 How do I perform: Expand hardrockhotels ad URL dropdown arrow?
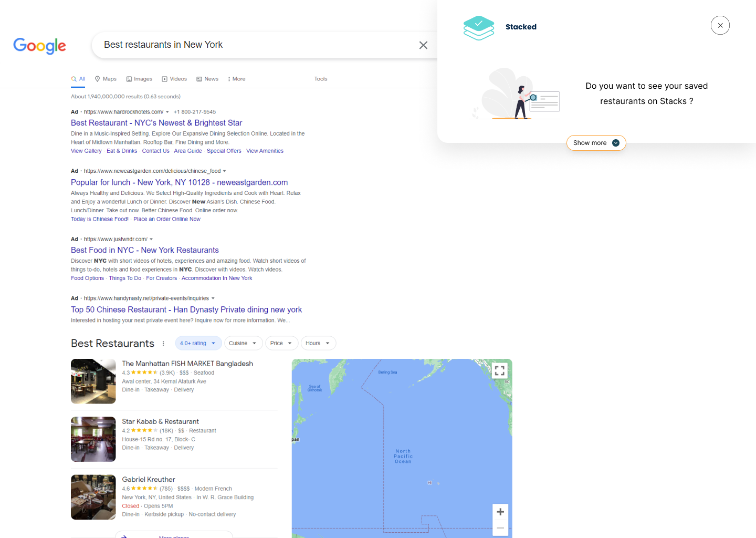[167, 112]
